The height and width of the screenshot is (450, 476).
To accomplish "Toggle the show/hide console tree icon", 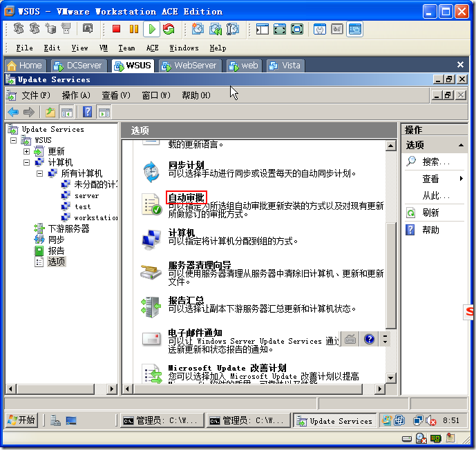I will click(67, 112).
